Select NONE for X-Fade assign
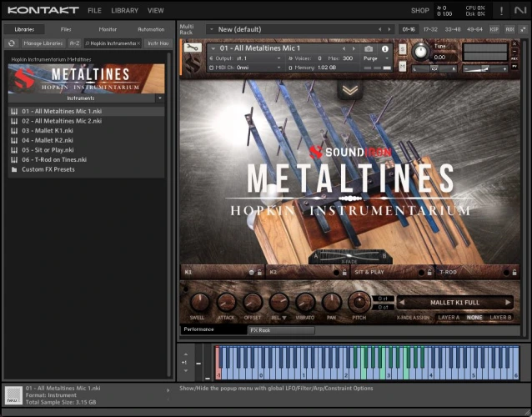The image size is (532, 417). [x=474, y=318]
